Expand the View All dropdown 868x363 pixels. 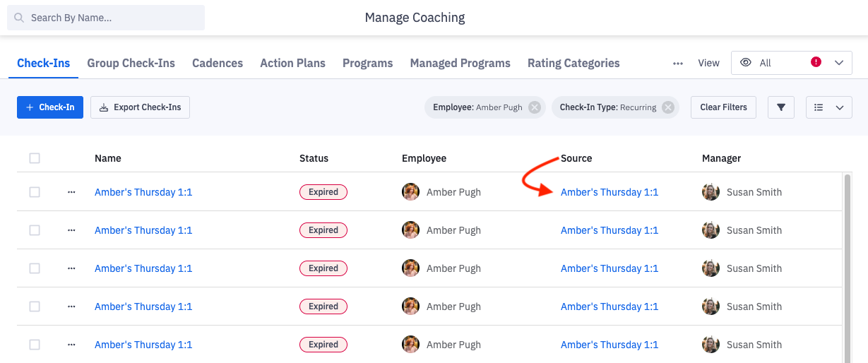click(839, 63)
